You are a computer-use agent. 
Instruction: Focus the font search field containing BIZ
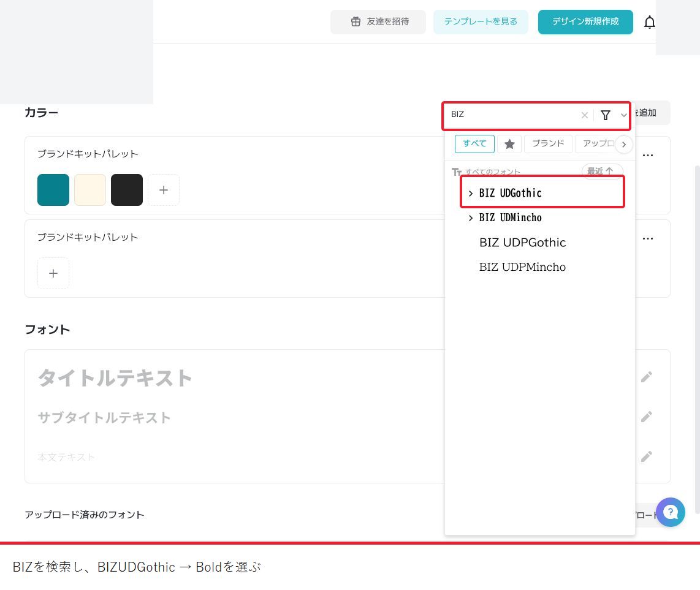pyautogui.click(x=514, y=115)
